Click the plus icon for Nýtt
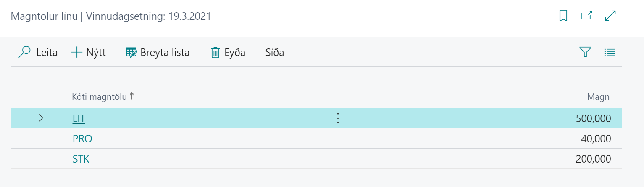The height and width of the screenshot is (187, 644). pos(77,53)
